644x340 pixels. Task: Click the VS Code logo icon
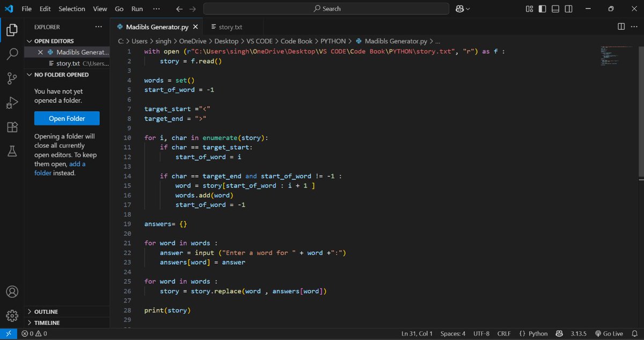(8, 9)
